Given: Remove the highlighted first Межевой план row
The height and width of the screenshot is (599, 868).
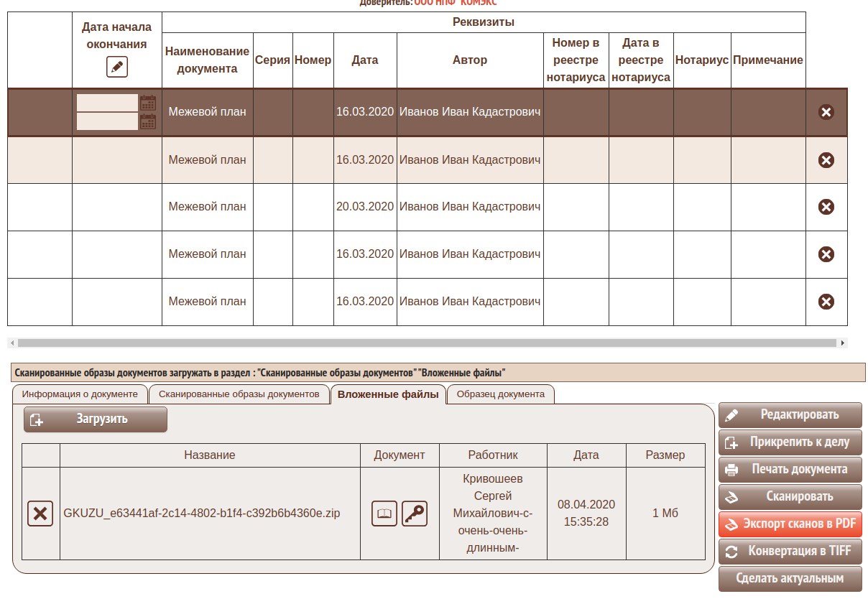Looking at the screenshot, I should 826,112.
